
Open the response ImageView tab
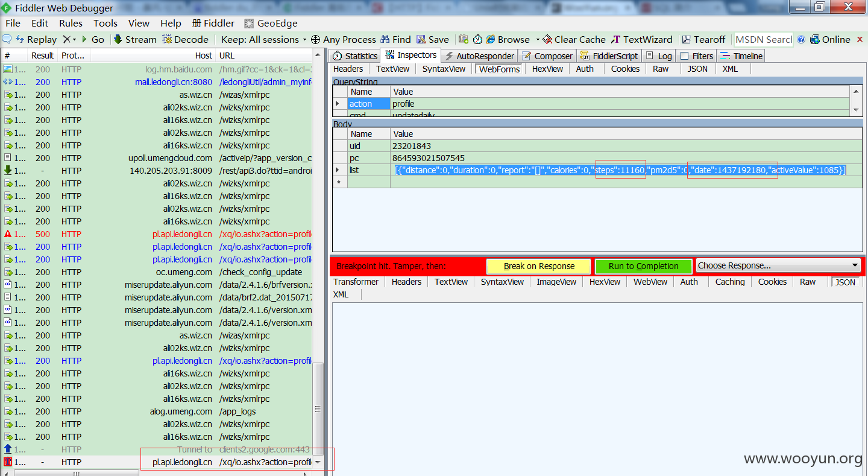[557, 282]
